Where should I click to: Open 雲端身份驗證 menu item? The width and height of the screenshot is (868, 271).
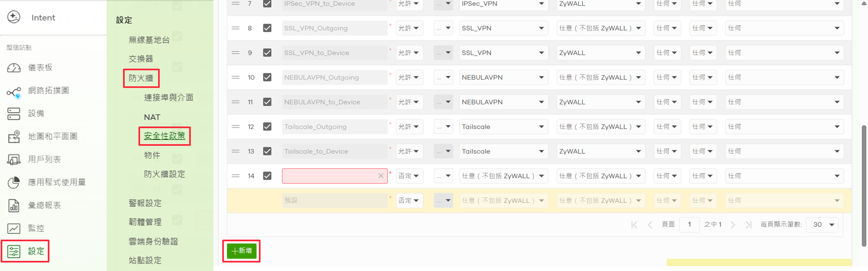153,241
